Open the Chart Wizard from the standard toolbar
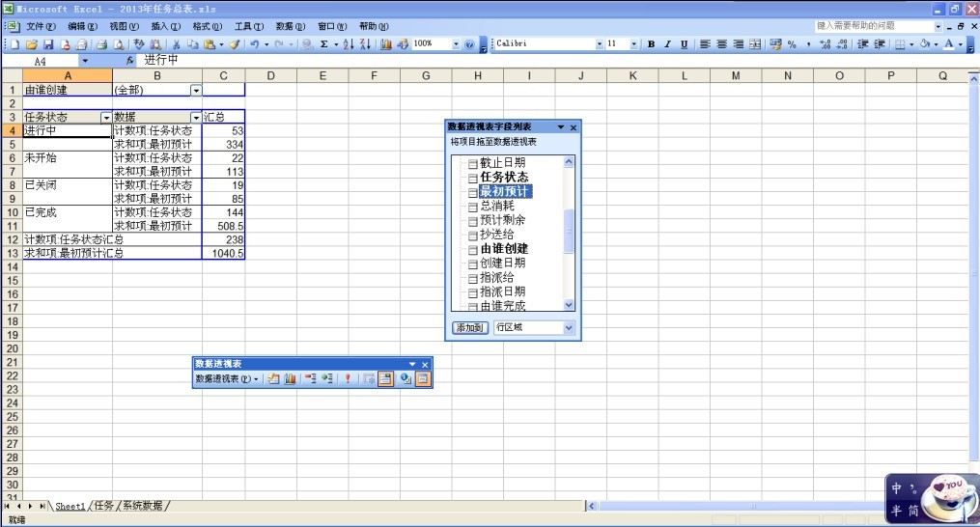980x527 pixels. [386, 44]
